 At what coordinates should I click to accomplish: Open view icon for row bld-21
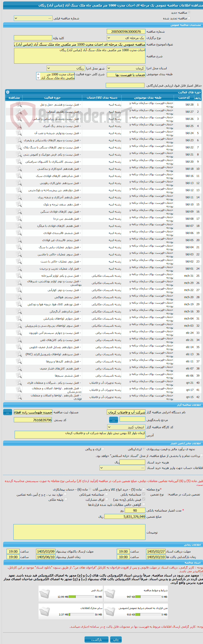(x=19, y=154)
